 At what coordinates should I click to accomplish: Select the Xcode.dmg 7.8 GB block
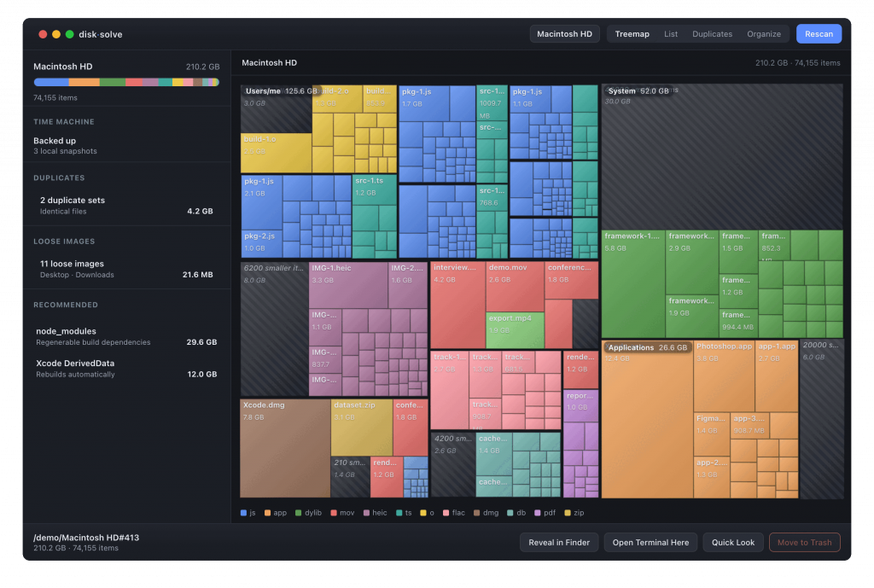pyautogui.click(x=285, y=448)
